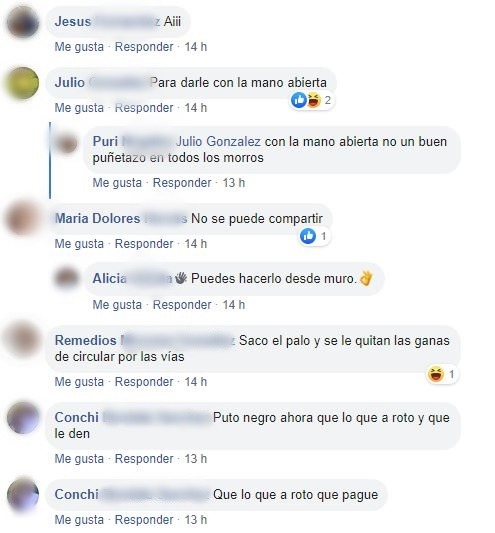Image resolution: width=495 pixels, height=533 pixels.
Task: Click 'Responder' under Maria Dolores' comment
Action: tap(144, 244)
